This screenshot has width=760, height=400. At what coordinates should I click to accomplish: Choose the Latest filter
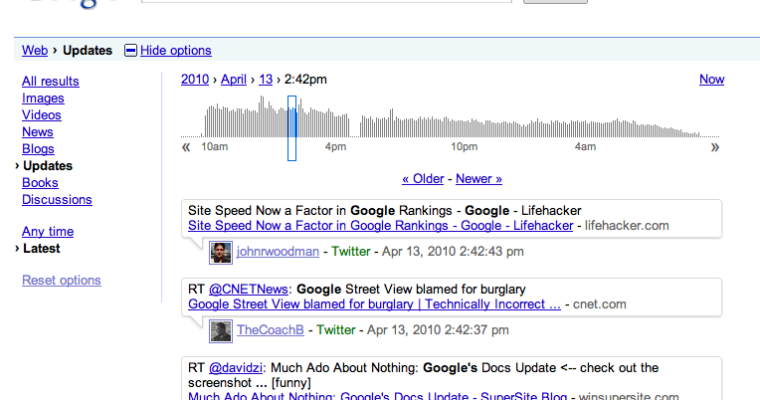41,249
